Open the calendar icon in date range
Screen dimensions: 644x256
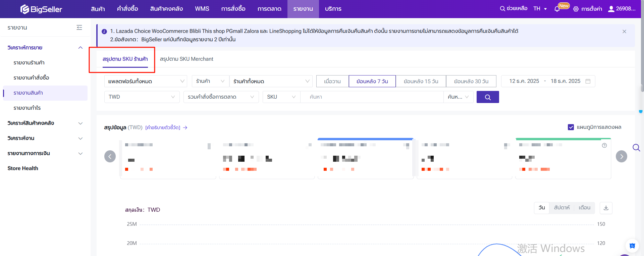click(x=588, y=81)
